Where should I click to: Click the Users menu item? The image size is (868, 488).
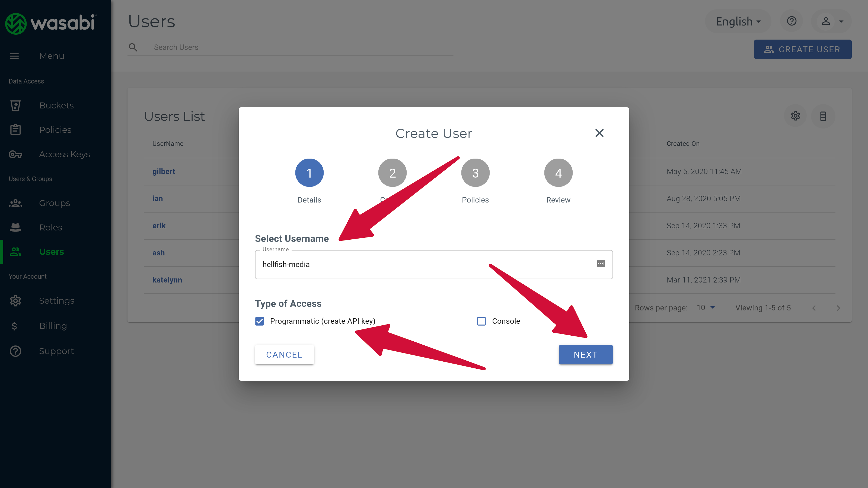click(51, 251)
